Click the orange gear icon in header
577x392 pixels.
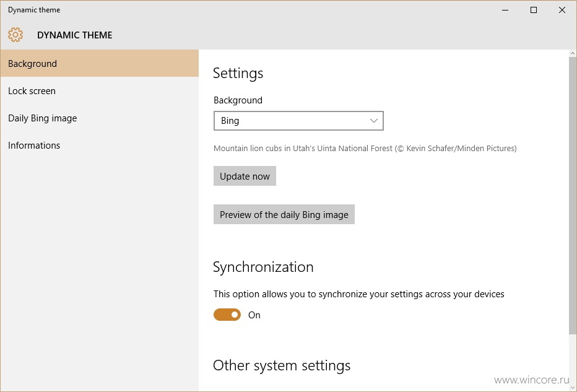coord(15,35)
